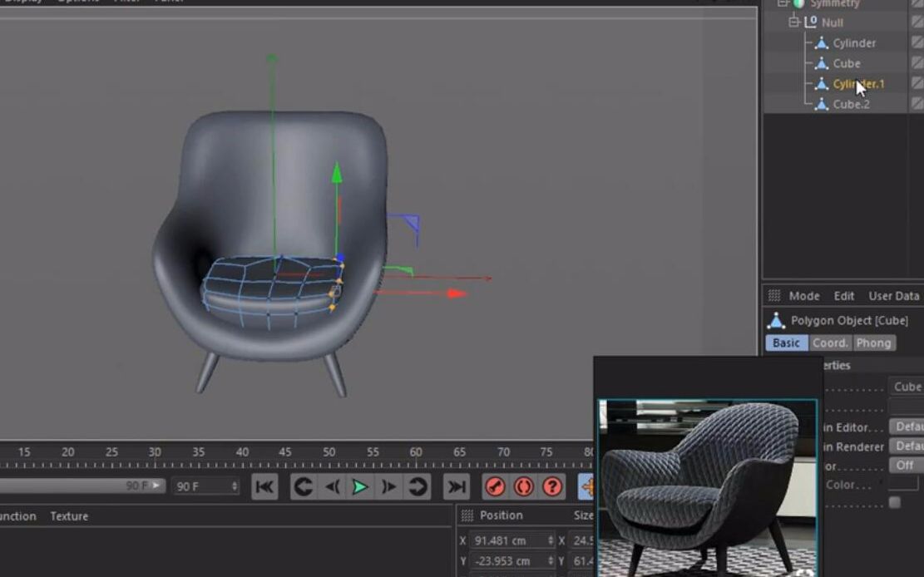This screenshot has height=577, width=924.
Task: Collapse the Symmetry object tree expander
Action: (x=782, y=3)
